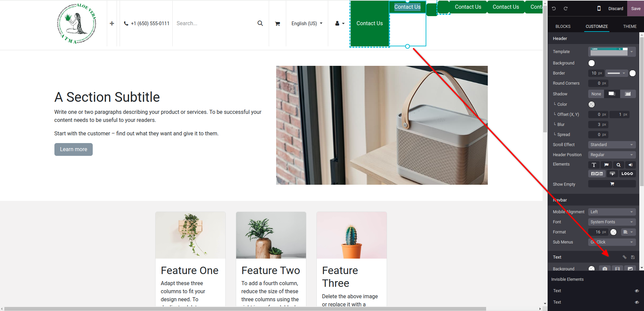
Task: Redo the last edit
Action: [x=566, y=8]
